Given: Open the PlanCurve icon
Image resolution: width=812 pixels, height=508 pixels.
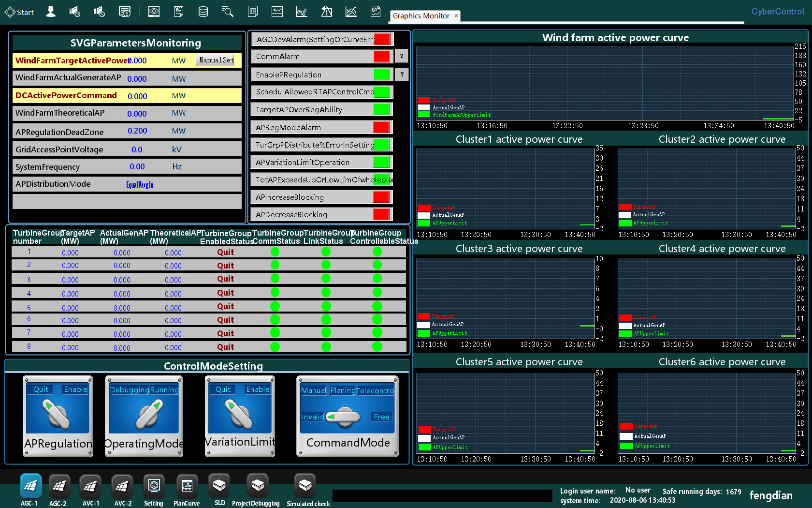Looking at the screenshot, I should tap(187, 486).
